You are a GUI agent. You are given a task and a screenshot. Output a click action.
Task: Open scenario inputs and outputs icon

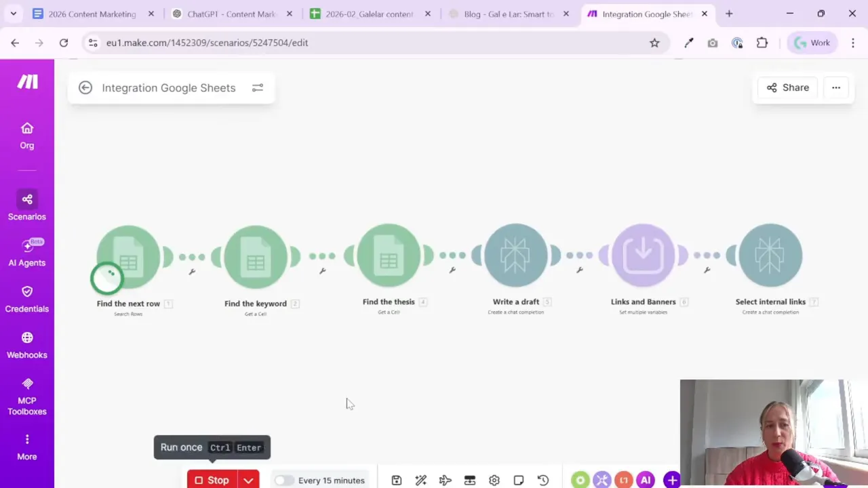pyautogui.click(x=470, y=481)
